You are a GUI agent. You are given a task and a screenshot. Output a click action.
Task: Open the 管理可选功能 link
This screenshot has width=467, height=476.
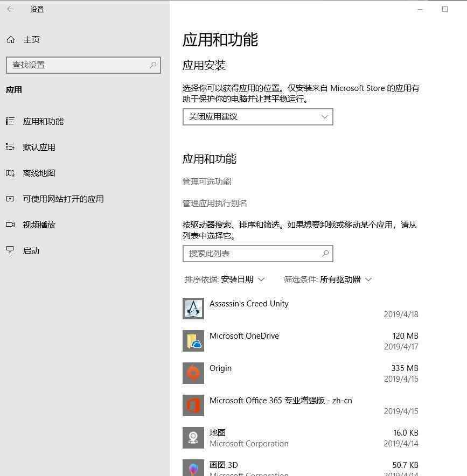(207, 182)
